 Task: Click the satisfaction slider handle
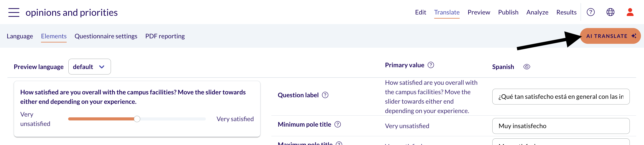(137, 119)
